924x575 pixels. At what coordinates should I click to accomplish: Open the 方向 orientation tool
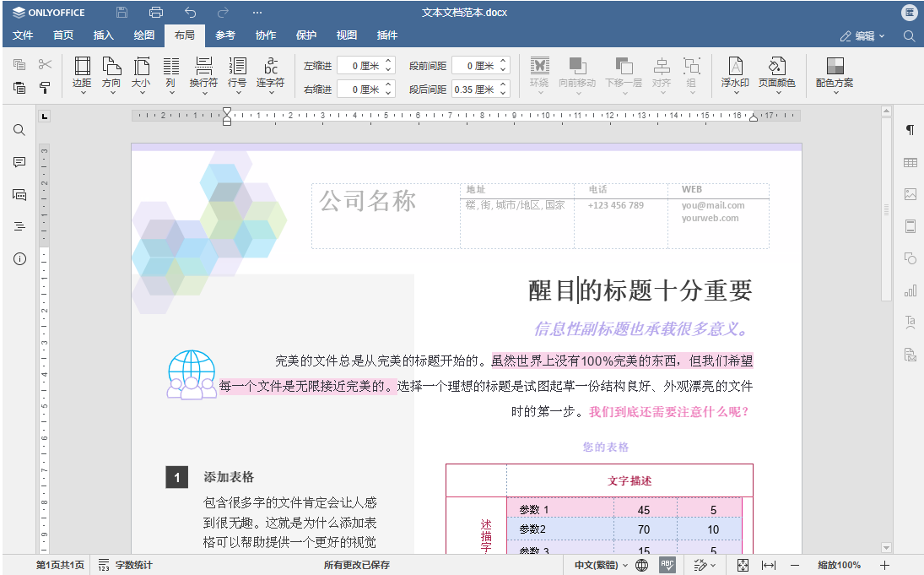pos(111,75)
